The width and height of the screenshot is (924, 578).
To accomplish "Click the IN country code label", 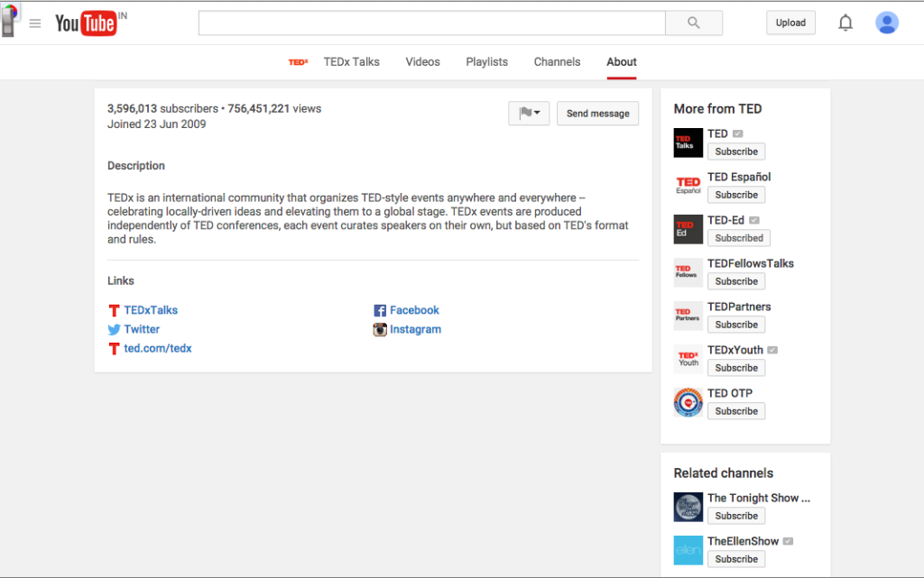I will (x=122, y=15).
